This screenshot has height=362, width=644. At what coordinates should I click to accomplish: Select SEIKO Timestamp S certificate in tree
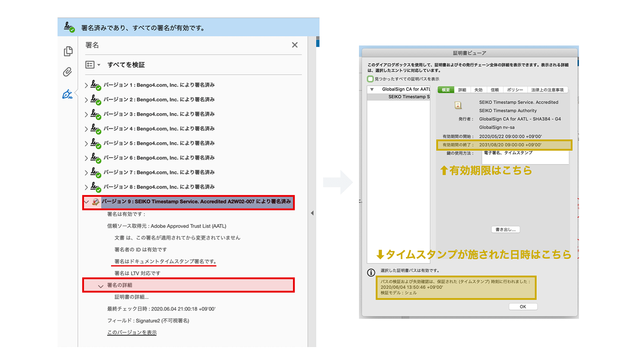tap(409, 97)
